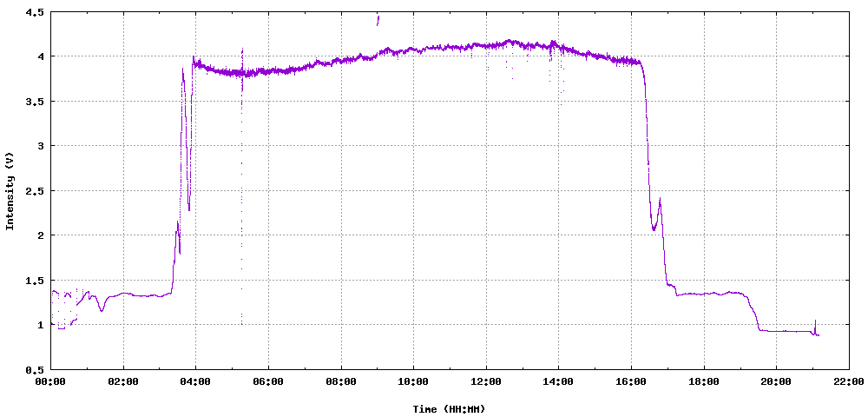
Task: Click the y-axis label '2'
Action: (x=41, y=235)
